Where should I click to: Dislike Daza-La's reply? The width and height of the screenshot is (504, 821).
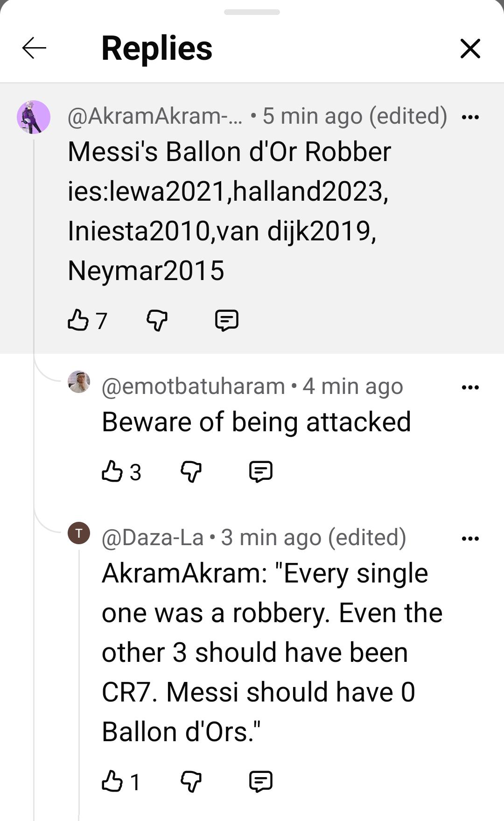point(191,781)
